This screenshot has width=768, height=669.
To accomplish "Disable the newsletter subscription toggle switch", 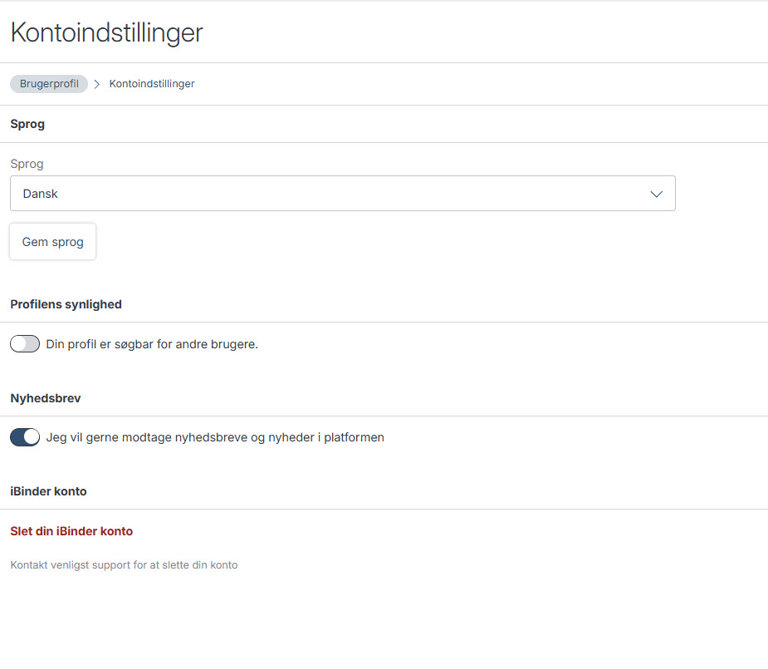I will click(25, 437).
